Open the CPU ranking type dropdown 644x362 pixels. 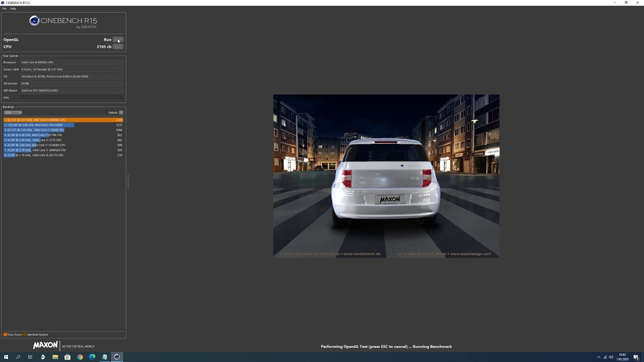click(13, 113)
